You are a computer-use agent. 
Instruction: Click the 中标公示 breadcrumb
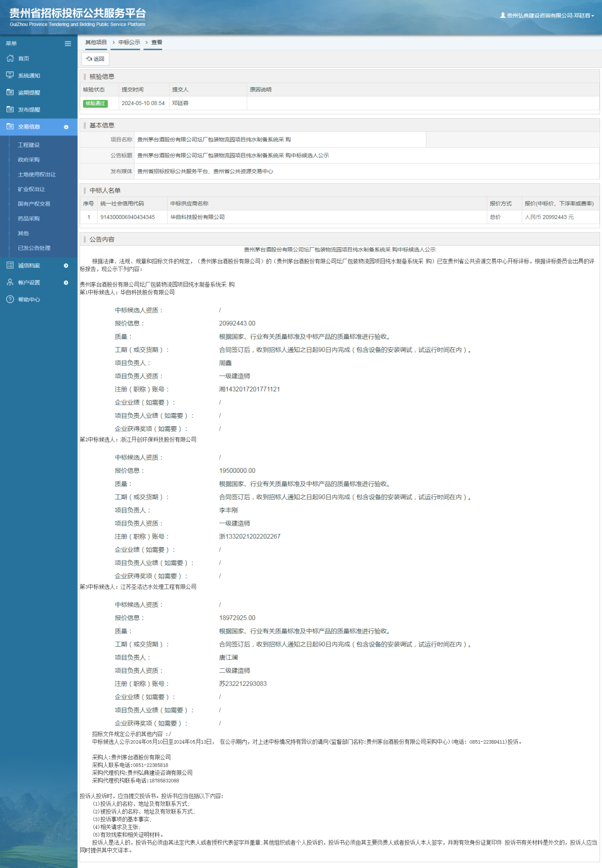click(129, 42)
